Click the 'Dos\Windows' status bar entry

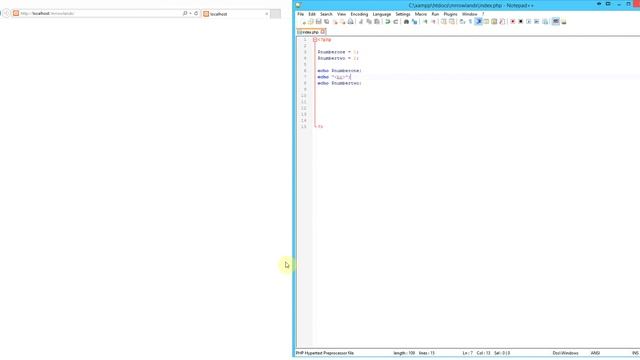[565, 353]
